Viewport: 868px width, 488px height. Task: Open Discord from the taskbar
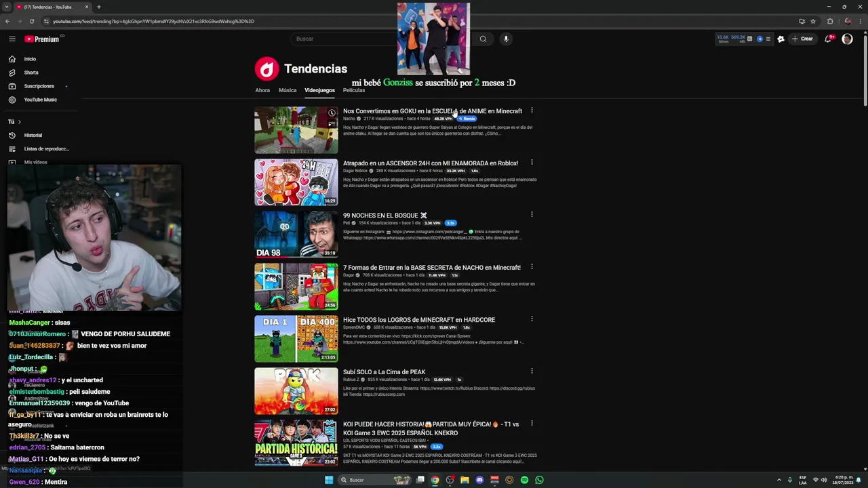479,480
